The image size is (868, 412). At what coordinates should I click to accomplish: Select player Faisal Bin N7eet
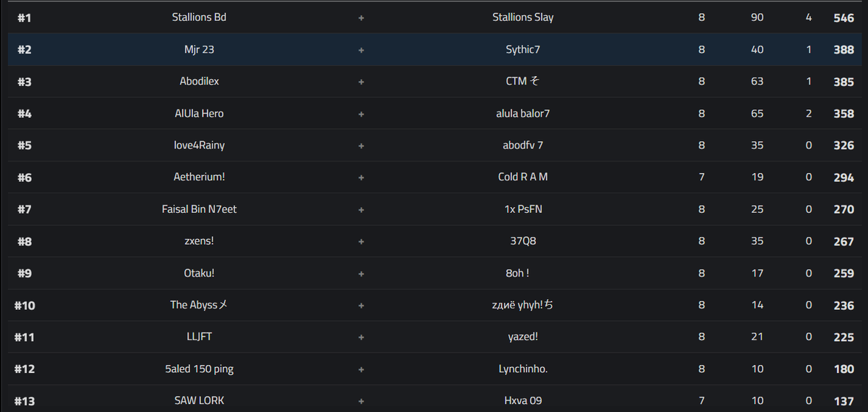click(x=199, y=209)
